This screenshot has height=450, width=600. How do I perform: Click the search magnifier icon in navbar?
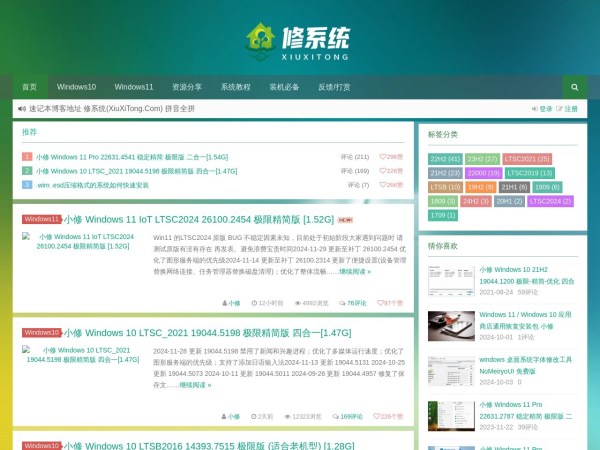coord(574,87)
